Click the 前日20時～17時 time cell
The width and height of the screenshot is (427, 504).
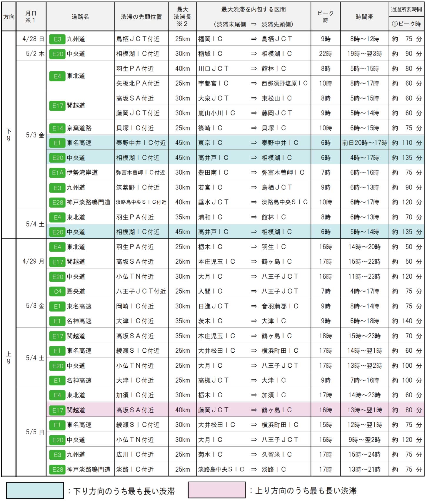(x=364, y=143)
